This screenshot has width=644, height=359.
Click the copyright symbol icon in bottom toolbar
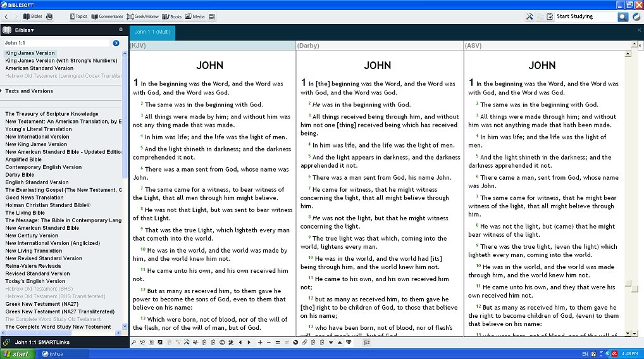(222, 343)
